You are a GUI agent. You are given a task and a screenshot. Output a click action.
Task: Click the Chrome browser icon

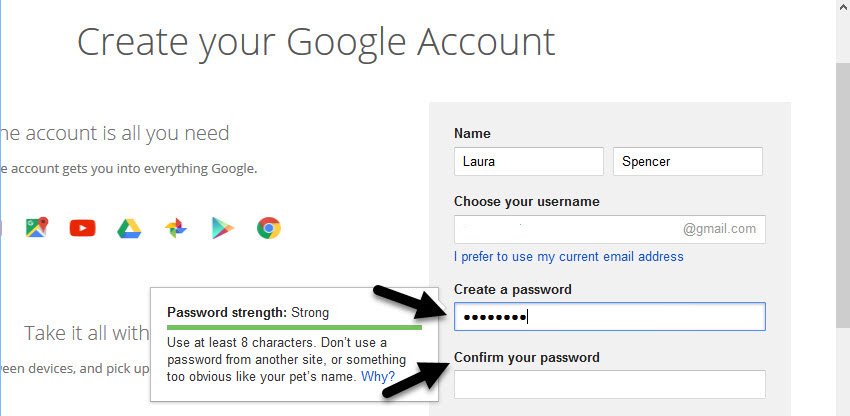tap(268, 228)
